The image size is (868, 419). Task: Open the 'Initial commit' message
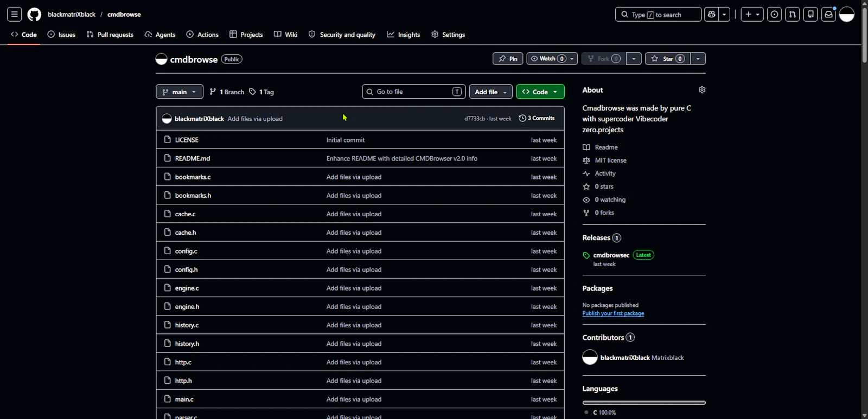click(x=346, y=140)
